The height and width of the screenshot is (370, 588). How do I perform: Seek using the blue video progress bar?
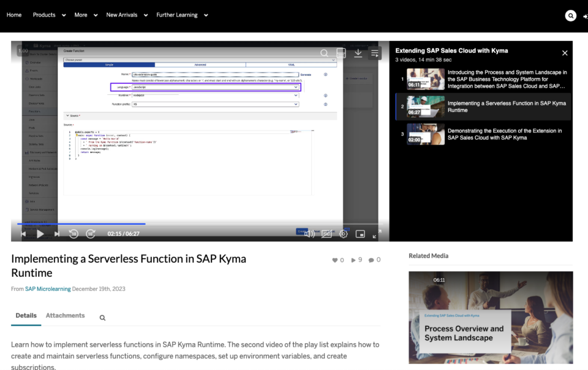81,224
